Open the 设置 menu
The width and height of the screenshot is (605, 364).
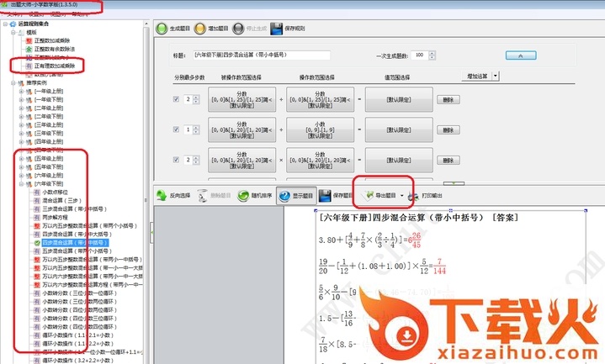[x=36, y=14]
